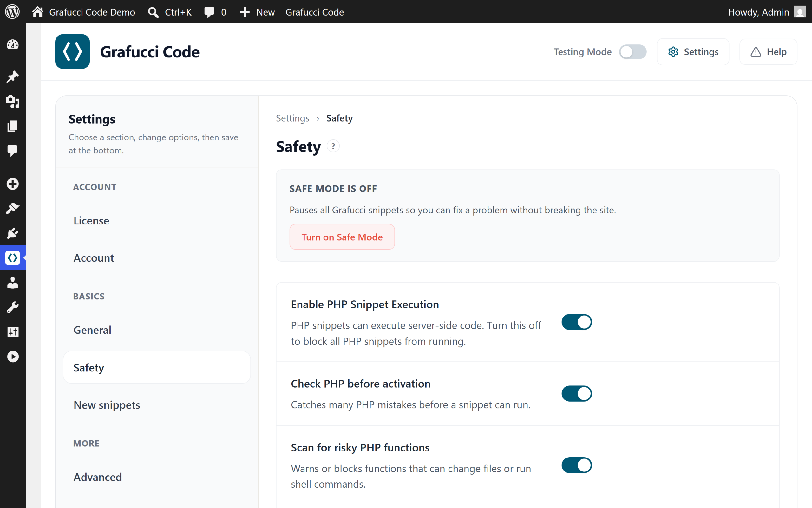Screen dimensions: 812x508
Task: Open the Ctrl+K search icon
Action: point(153,12)
